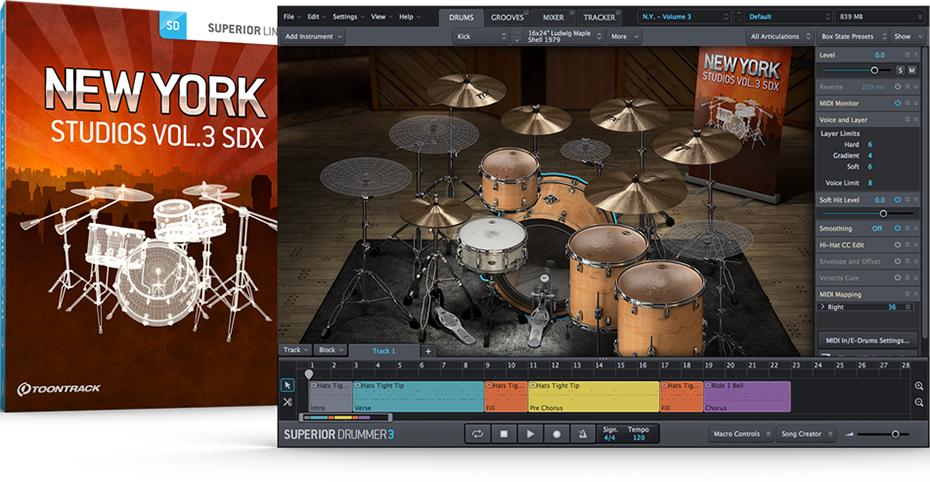930x482 pixels.
Task: Open the All Articulations dropdown
Action: (777, 36)
